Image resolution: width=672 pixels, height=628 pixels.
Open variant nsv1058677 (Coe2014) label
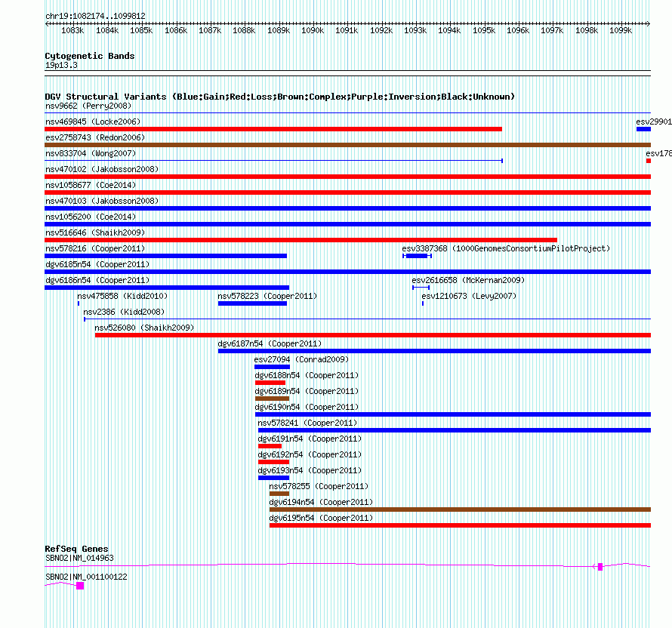click(x=91, y=185)
